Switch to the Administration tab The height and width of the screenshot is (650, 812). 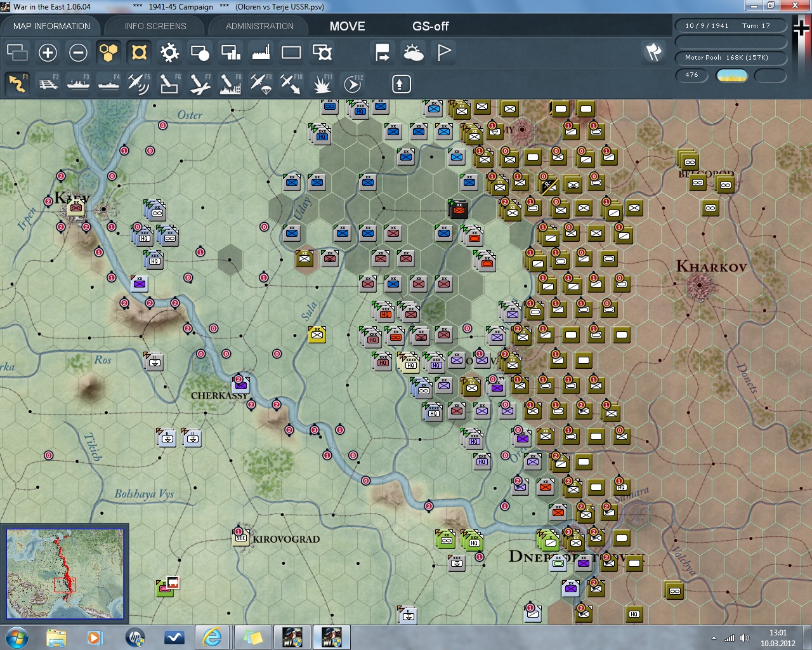click(259, 26)
